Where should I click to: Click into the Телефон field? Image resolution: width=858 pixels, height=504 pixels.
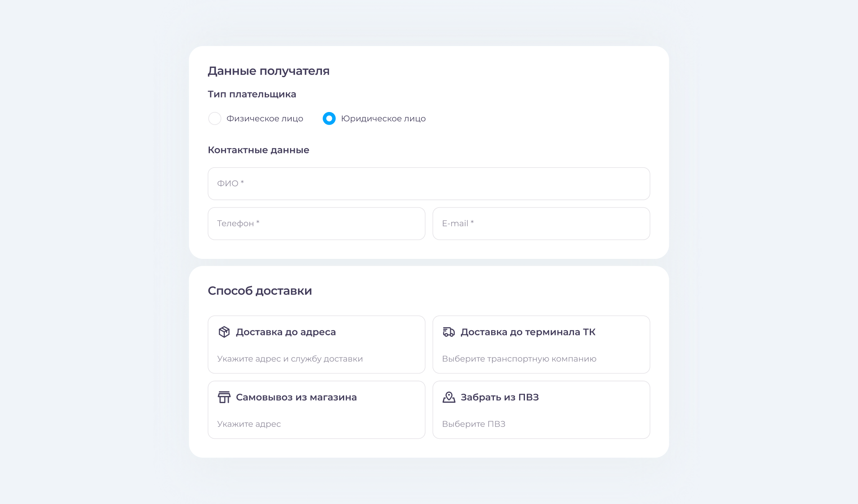tap(316, 224)
